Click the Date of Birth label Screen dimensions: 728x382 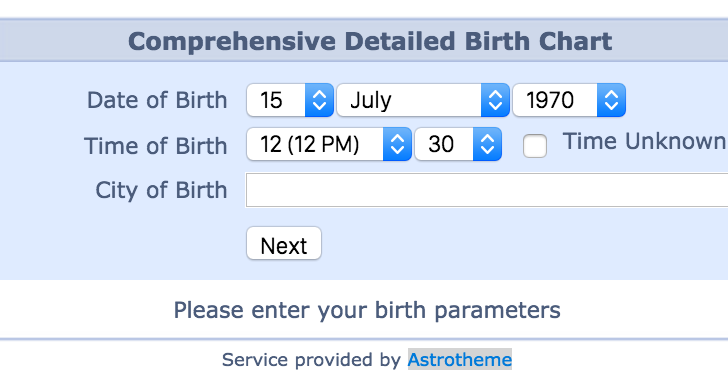click(157, 100)
